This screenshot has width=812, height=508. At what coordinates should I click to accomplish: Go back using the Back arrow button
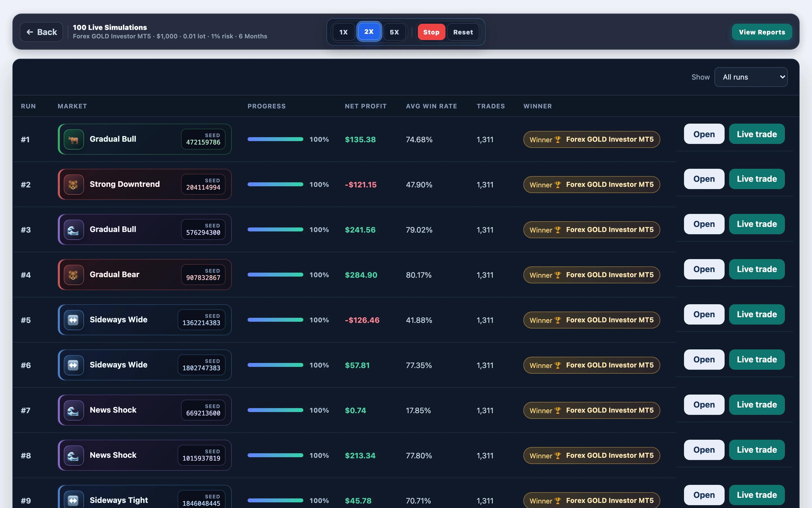point(42,32)
